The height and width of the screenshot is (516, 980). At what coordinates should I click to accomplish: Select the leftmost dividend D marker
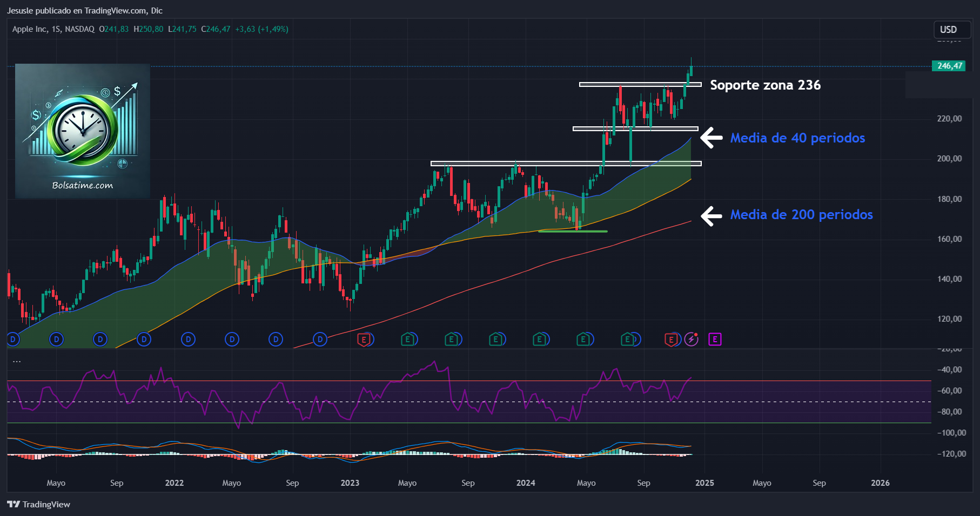13,339
